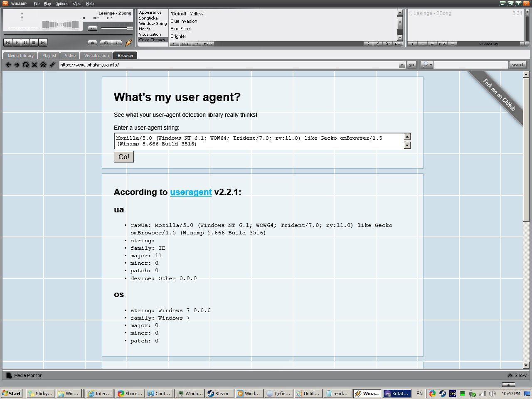Click the MORE themes button
Image resolution: width=532 pixels, height=399 pixels.
point(208,44)
